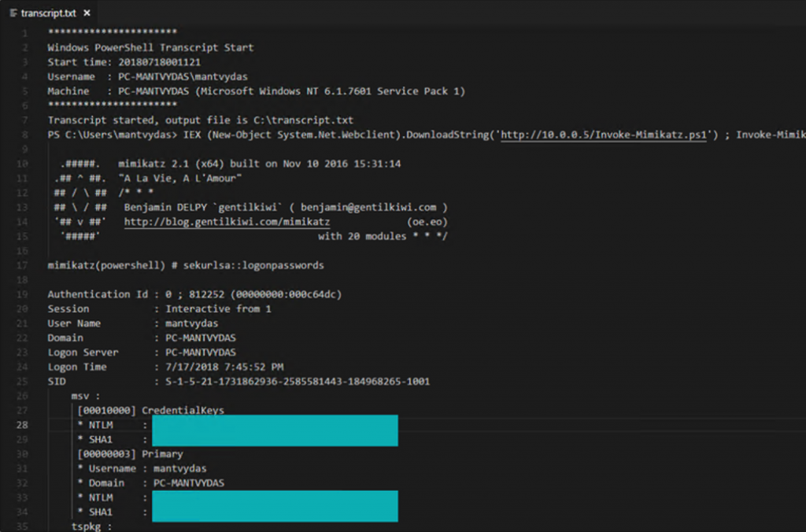Click '[00010000] CredentialKeys' line
Image resolution: width=806 pixels, height=532 pixels.
coord(150,411)
